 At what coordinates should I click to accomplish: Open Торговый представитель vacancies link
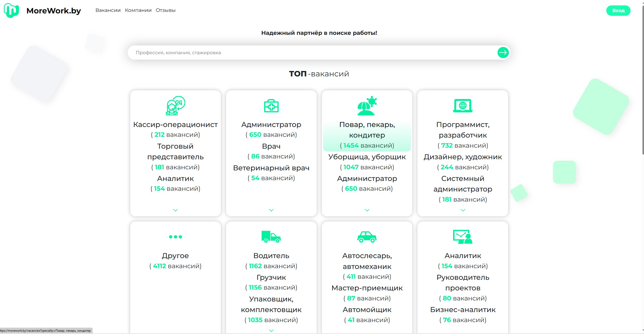[175, 152]
